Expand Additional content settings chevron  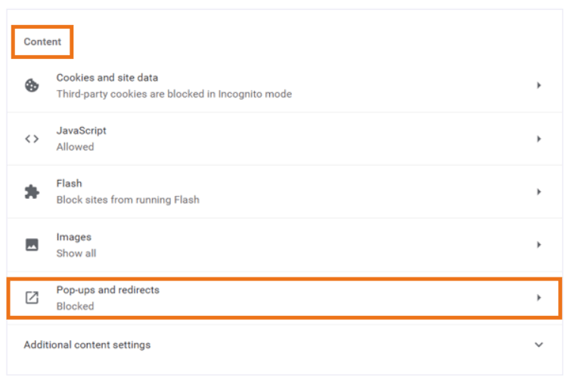539,345
